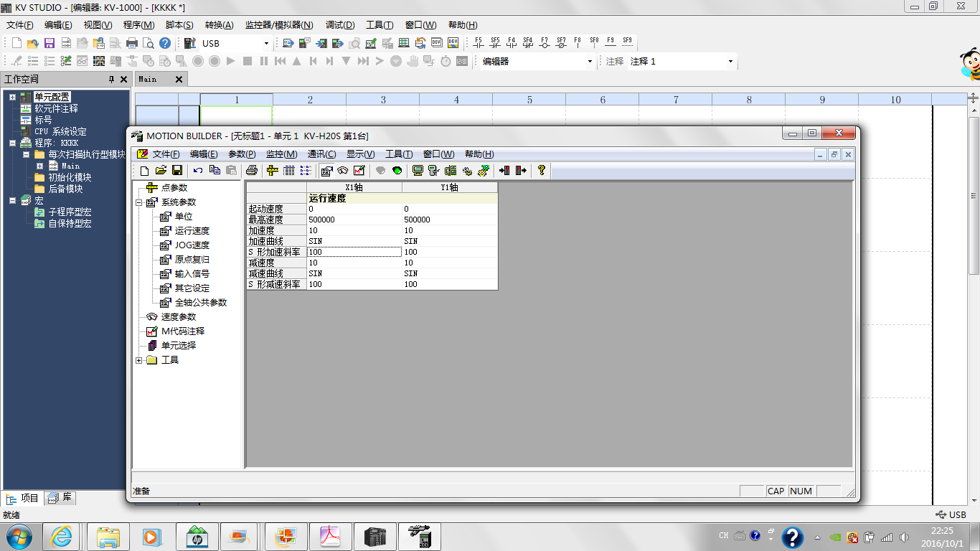Screen dimensions: 980x551
Task: Expand the 单元配置 node in workspace
Action: [x=12, y=97]
